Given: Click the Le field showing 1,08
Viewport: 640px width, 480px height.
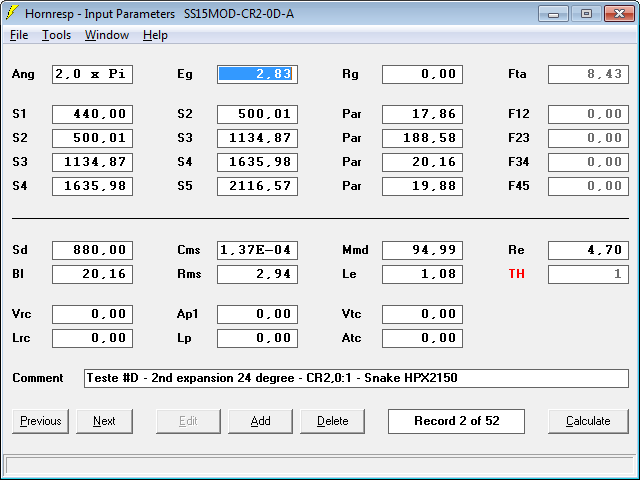Looking at the screenshot, I should (422, 274).
